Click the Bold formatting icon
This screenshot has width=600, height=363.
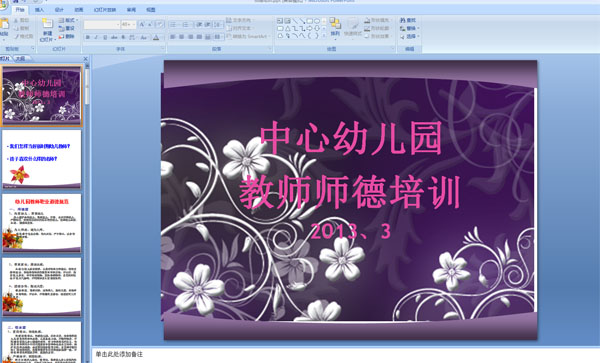tap(88, 37)
